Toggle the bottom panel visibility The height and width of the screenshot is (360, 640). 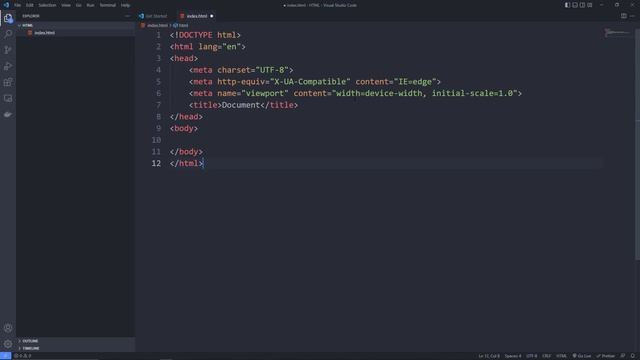point(575,5)
